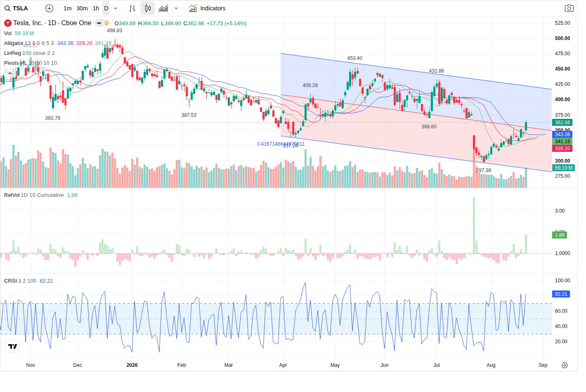Select the candlestick chart style

tap(148, 8)
